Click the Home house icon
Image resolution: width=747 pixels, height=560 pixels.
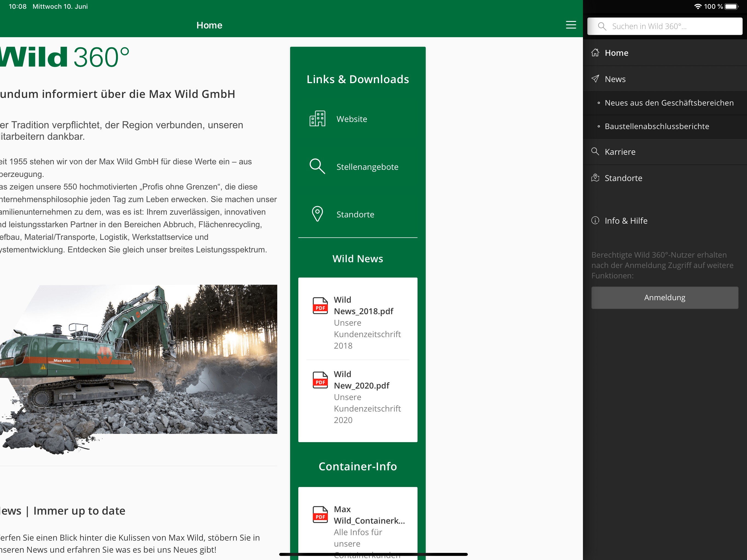click(x=595, y=53)
